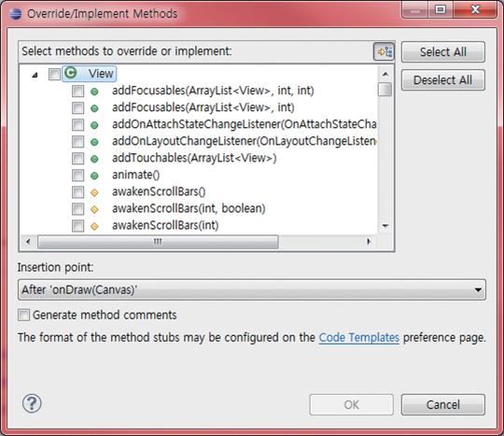Click the green icon beside addOnLayoutChangeListener

click(x=94, y=142)
